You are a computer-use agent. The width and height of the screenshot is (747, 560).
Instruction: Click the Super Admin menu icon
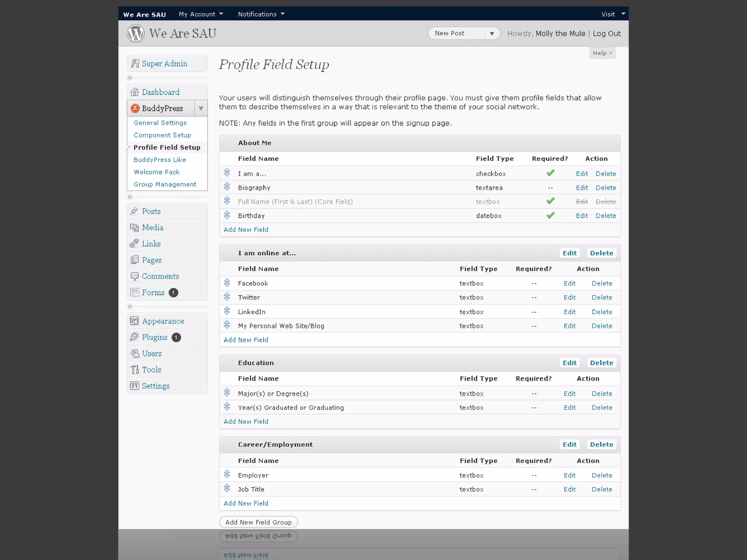pyautogui.click(x=135, y=63)
